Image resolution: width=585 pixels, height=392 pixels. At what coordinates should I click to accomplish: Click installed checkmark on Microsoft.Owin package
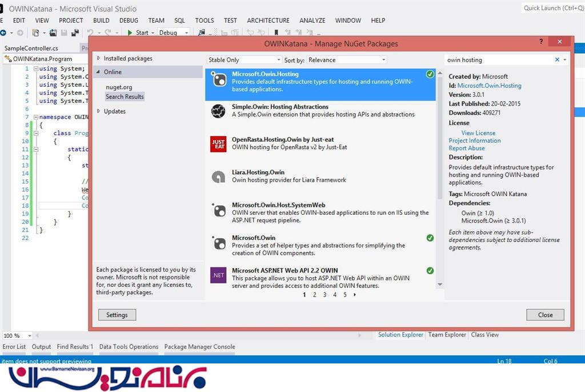[430, 238]
